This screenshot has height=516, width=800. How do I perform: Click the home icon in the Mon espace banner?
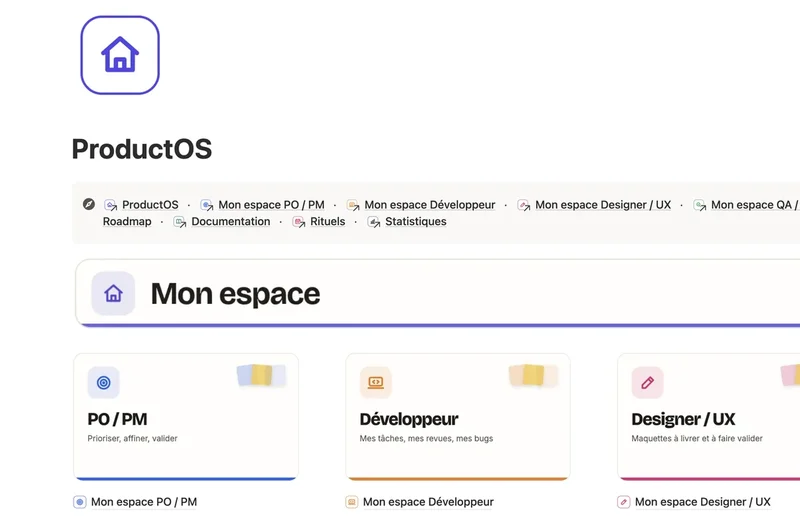(x=113, y=293)
